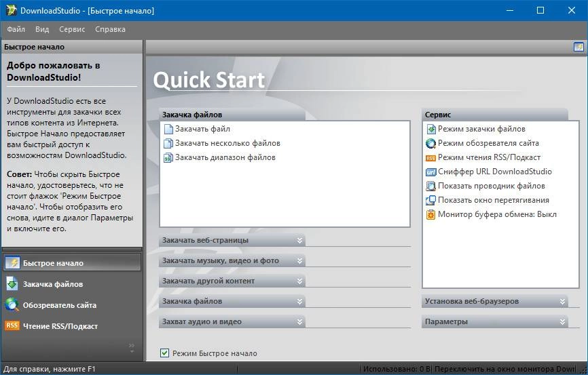
Task: Expand 'Захват аудио и видео' section
Action: [232, 321]
